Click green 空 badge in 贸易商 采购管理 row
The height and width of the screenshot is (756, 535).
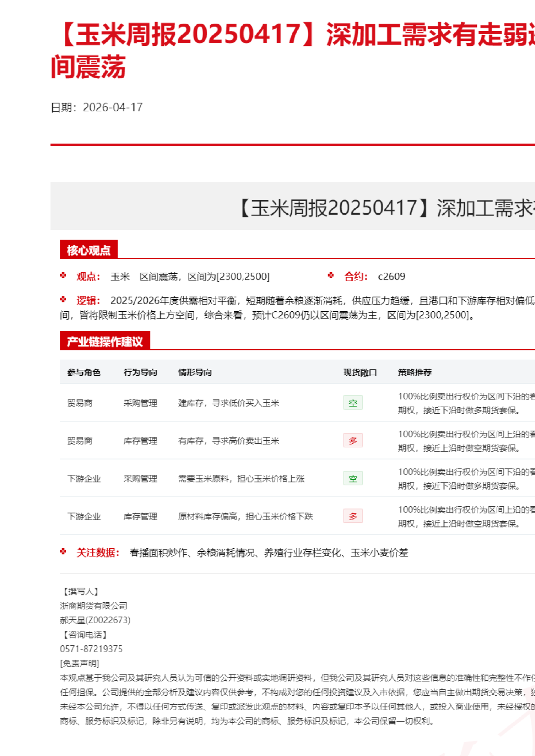coord(353,403)
